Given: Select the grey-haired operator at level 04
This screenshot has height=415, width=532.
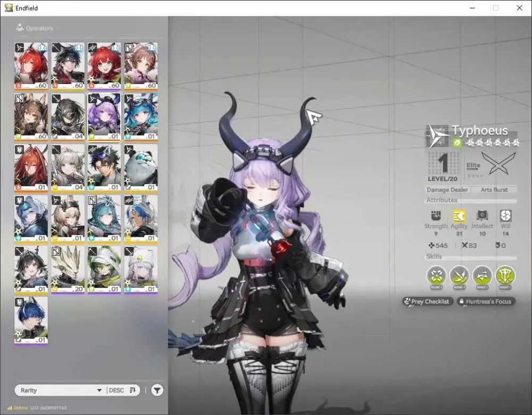Looking at the screenshot, I should (x=68, y=168).
